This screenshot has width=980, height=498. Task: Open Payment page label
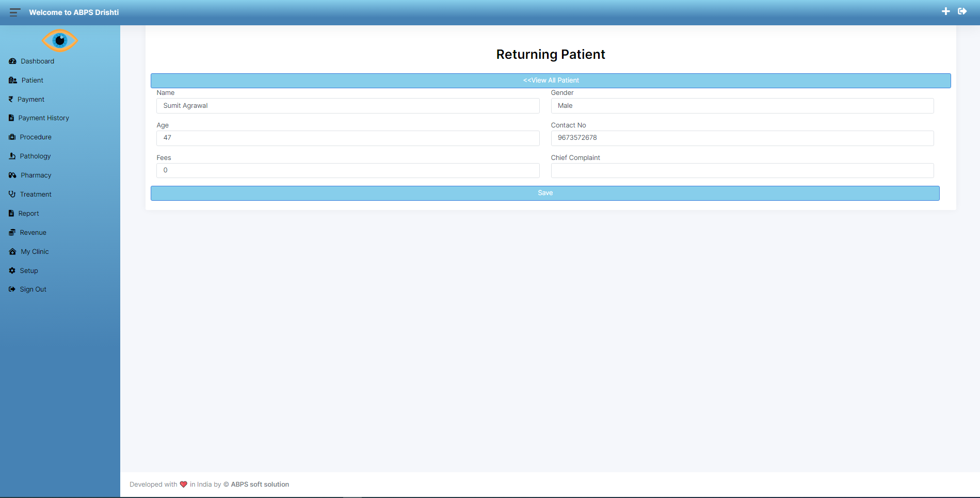(31, 100)
